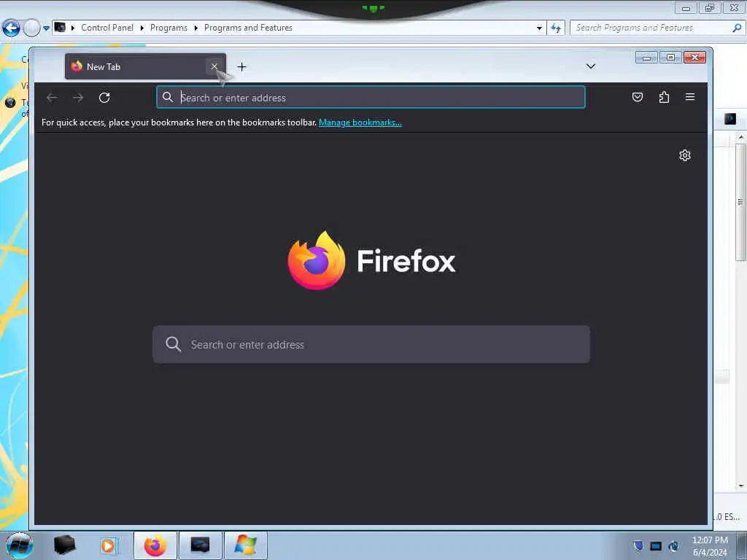Select Firefox taskbar button
Image resolution: width=747 pixels, height=560 pixels.
pyautogui.click(x=155, y=545)
